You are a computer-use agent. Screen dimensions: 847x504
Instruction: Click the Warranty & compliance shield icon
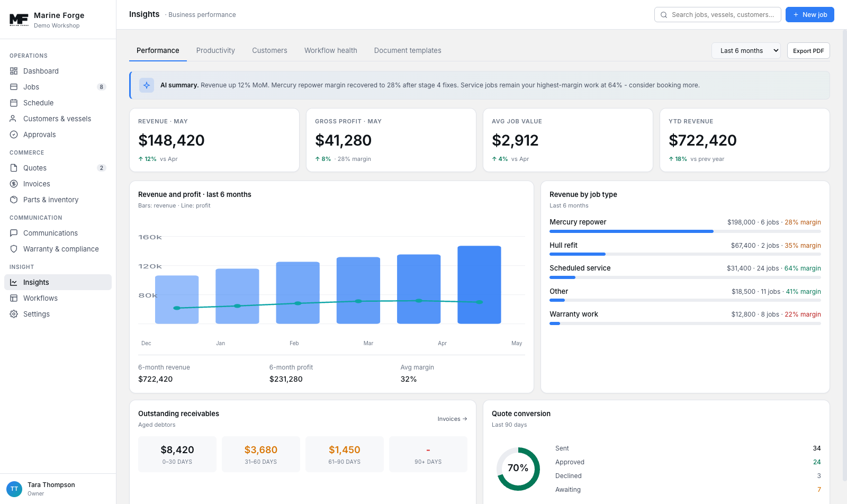(14, 249)
